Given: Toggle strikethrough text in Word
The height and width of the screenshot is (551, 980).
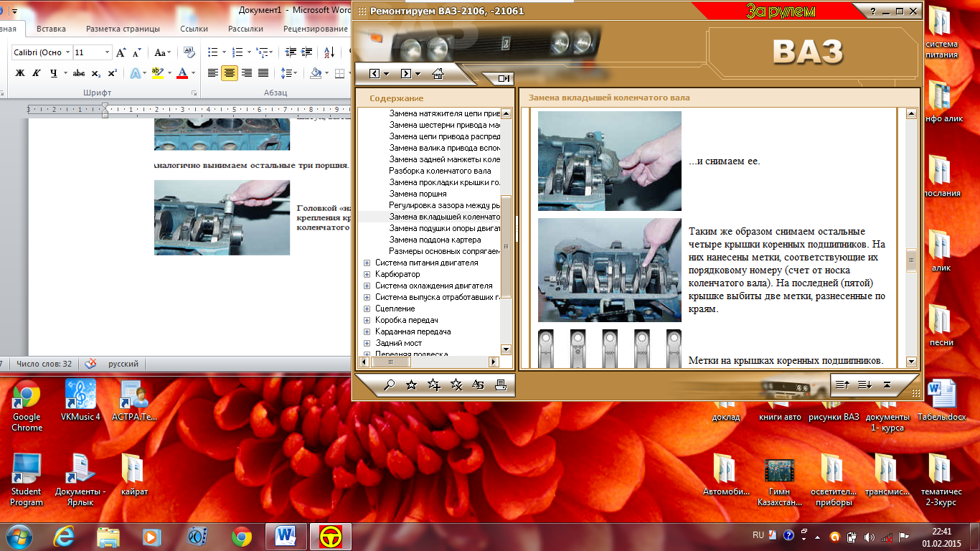Looking at the screenshot, I should click(79, 73).
